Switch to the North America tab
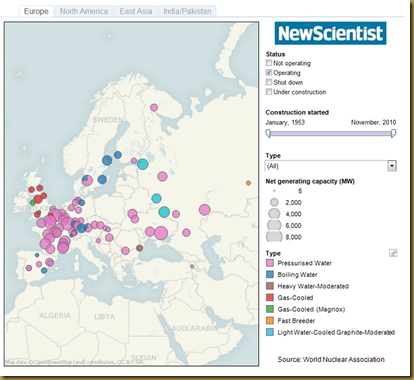Image resolution: width=414 pixels, height=380 pixels. click(x=84, y=11)
